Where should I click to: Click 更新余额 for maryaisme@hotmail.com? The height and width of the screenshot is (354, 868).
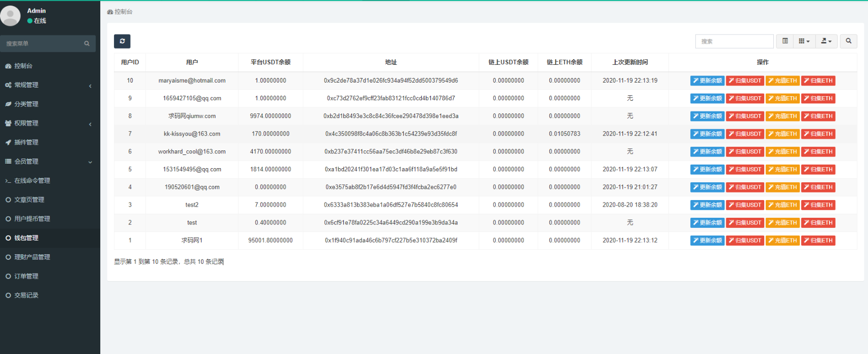[x=707, y=81]
